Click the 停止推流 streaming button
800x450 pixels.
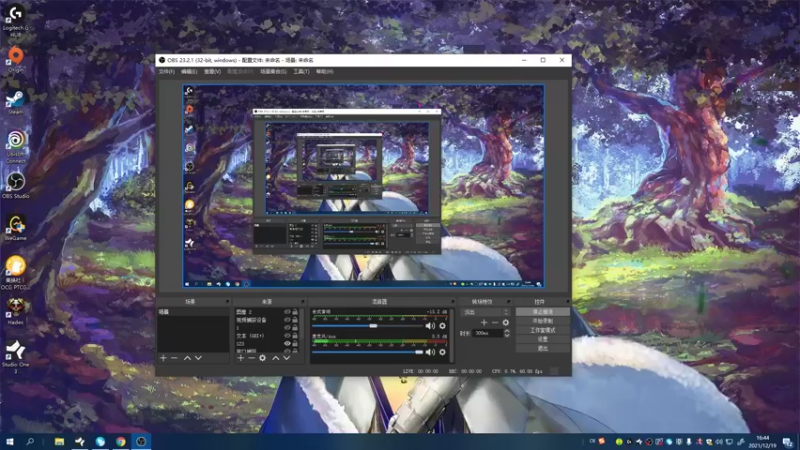(542, 312)
